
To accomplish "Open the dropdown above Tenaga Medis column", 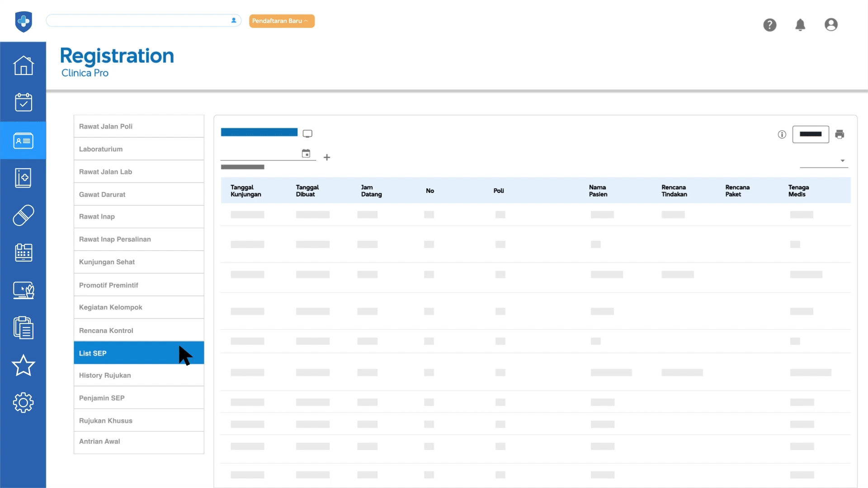I will (x=824, y=161).
